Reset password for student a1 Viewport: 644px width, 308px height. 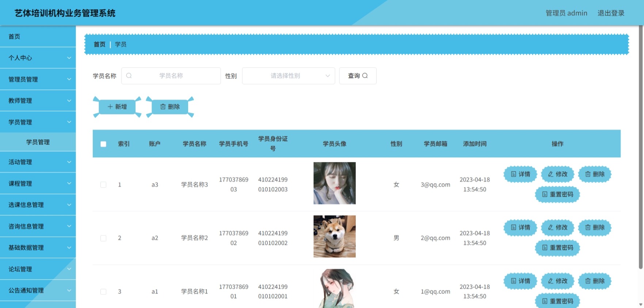(557, 301)
